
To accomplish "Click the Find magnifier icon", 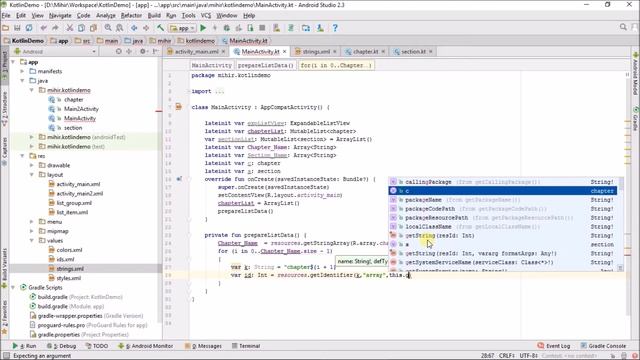I will (108, 28).
